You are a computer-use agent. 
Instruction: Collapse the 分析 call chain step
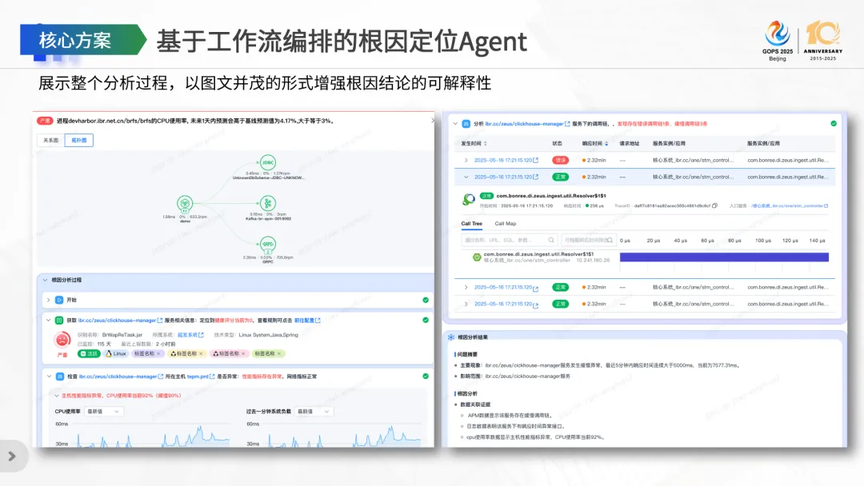tap(455, 124)
